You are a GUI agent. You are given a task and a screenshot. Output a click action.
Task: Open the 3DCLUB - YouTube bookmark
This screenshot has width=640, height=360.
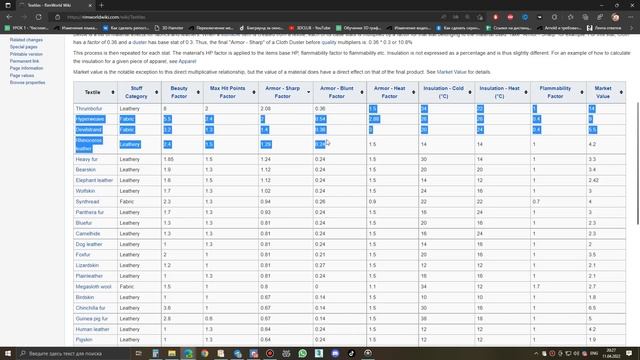pyautogui.click(x=310, y=28)
